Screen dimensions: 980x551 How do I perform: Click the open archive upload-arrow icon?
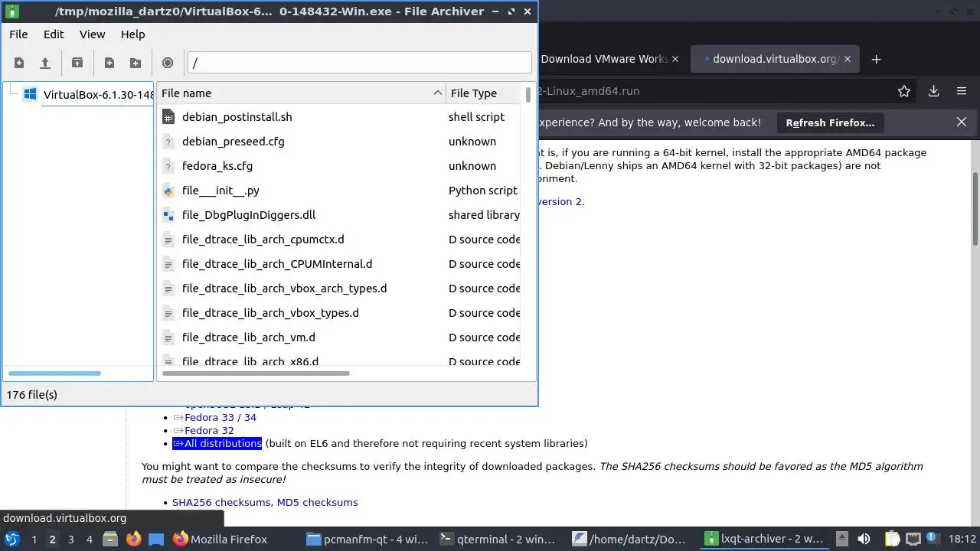(x=45, y=63)
